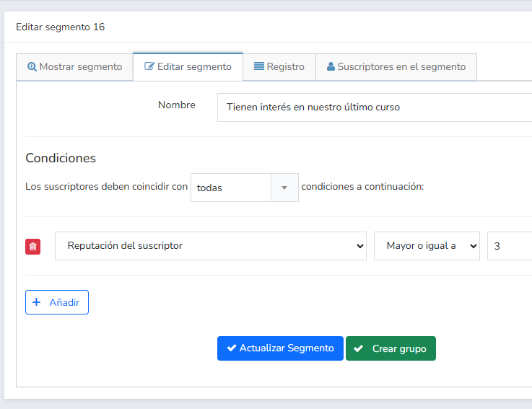The width and height of the screenshot is (532, 409).
Task: Add a new condition with Añadir
Action: pos(57,302)
